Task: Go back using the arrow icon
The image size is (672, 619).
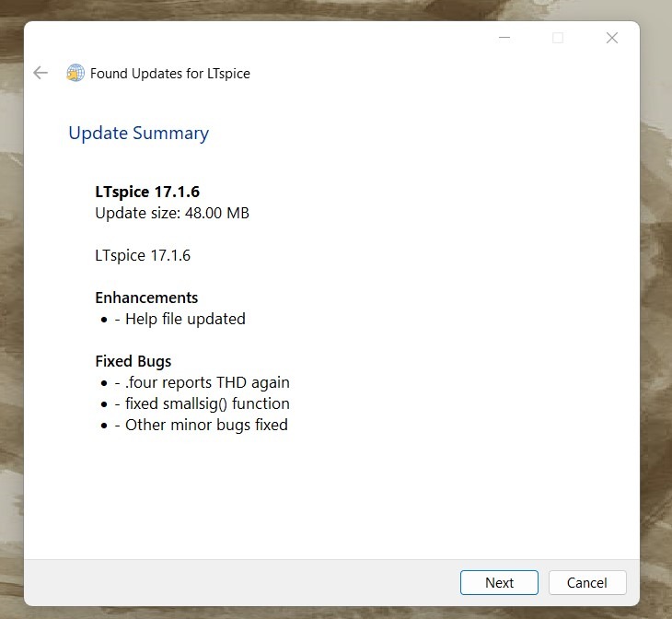Action: (41, 73)
